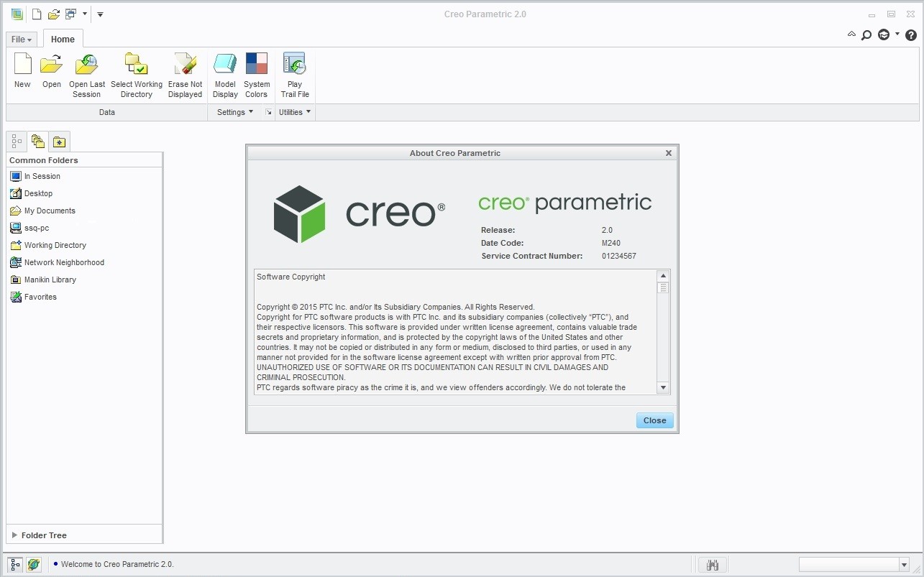This screenshot has width=924, height=577.
Task: Expand Settings group dropdown
Action: tap(235, 112)
